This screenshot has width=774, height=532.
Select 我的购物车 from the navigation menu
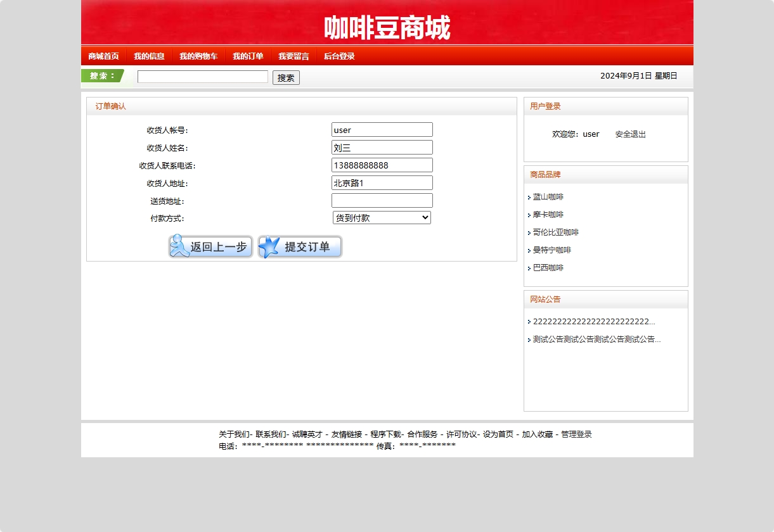pyautogui.click(x=198, y=56)
